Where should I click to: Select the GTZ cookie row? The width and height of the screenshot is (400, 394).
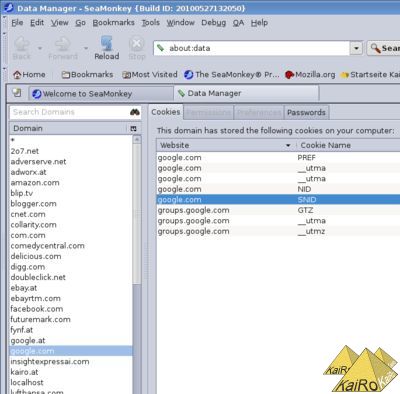tap(278, 210)
